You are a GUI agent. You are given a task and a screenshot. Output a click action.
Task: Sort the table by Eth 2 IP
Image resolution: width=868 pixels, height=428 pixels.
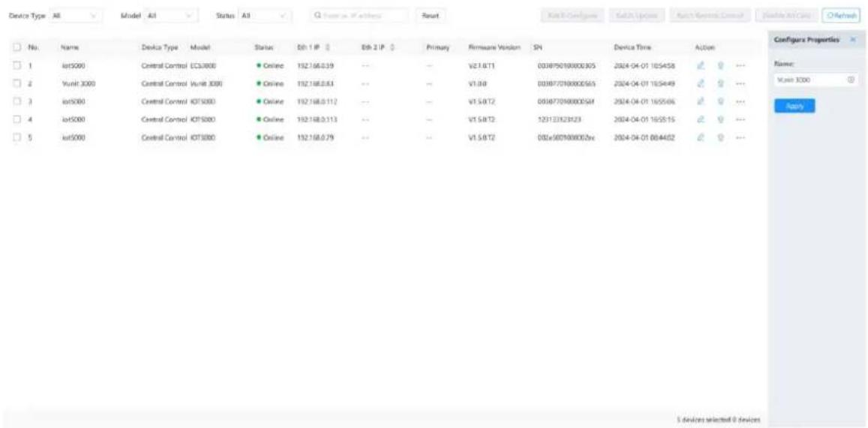(x=392, y=48)
